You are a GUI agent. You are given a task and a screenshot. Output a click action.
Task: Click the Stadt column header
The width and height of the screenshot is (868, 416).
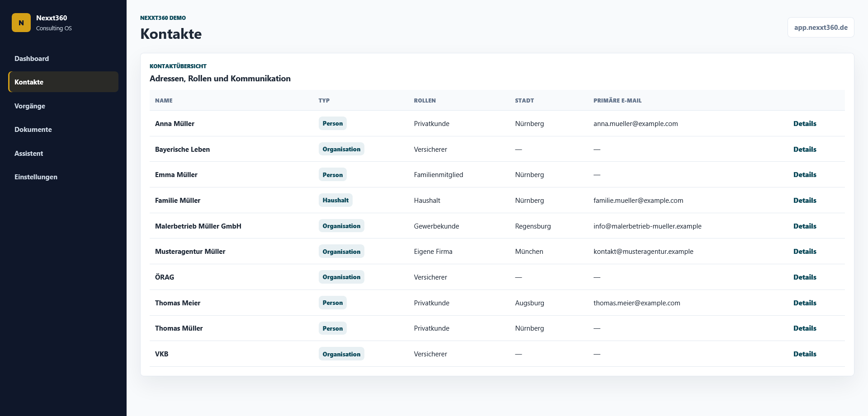pos(524,101)
